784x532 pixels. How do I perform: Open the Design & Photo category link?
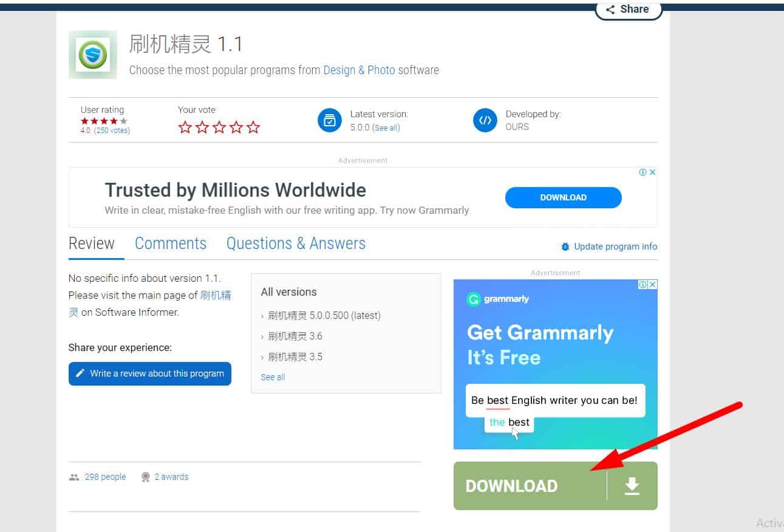pos(359,70)
